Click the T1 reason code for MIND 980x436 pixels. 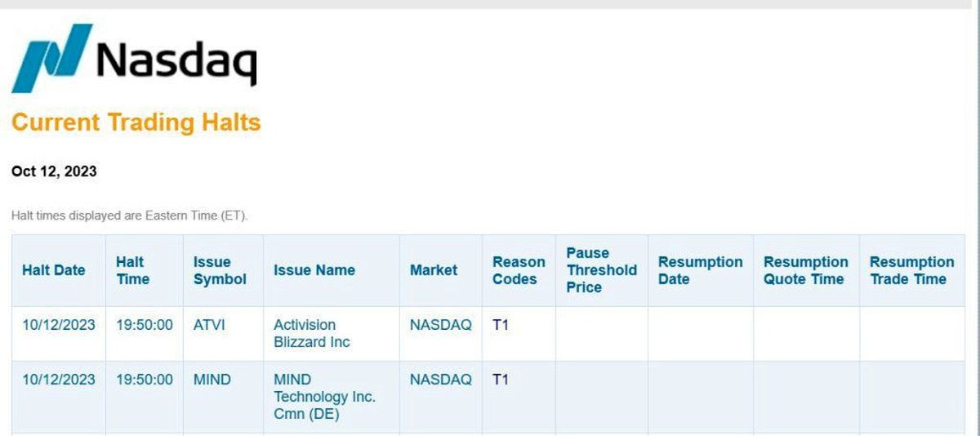tap(501, 380)
